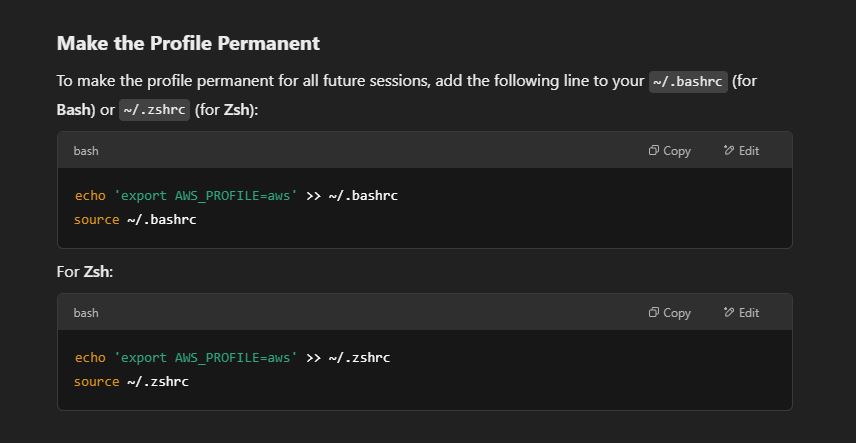This screenshot has width=856, height=443.
Task: Click the inline ~/.zshrc code chip in the paragraph
Action: [154, 110]
